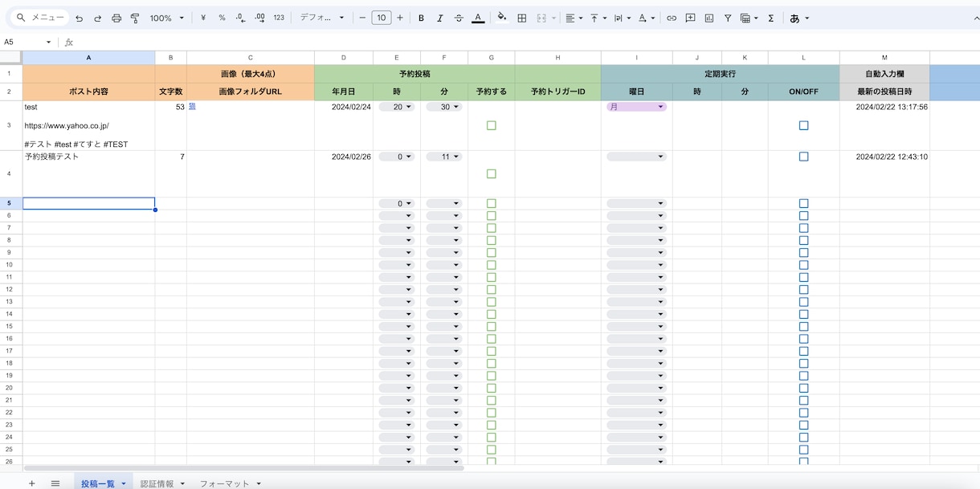Open the horizontal align dropdown
980x489 pixels.
[574, 18]
